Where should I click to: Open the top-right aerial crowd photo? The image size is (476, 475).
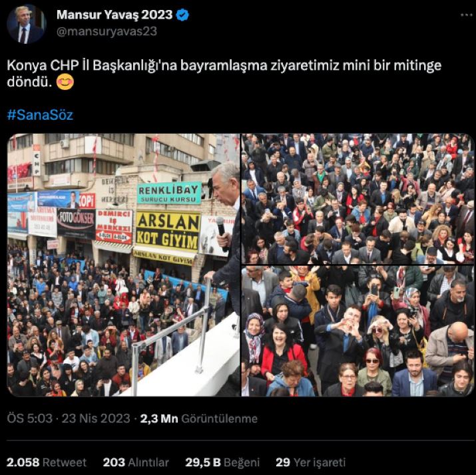coord(358,198)
